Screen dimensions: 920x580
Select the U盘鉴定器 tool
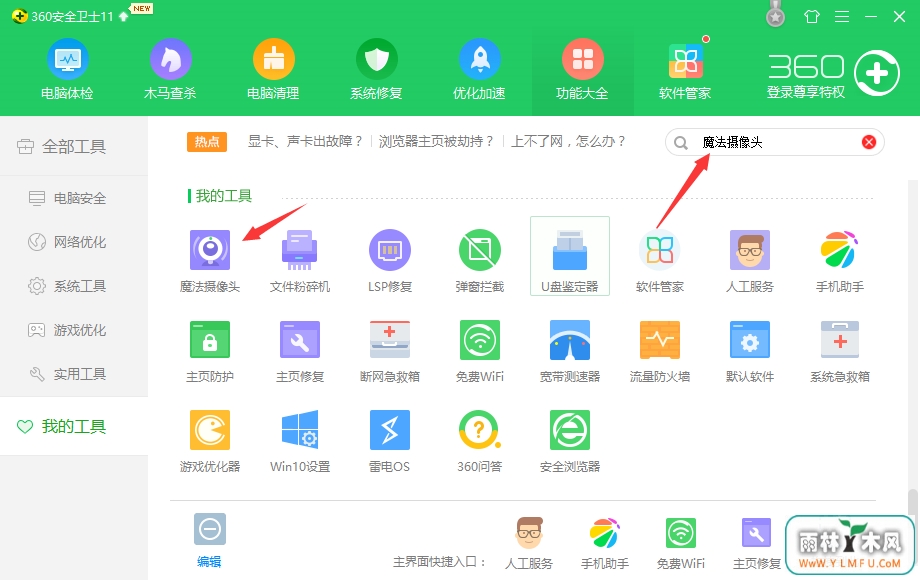[x=570, y=256]
